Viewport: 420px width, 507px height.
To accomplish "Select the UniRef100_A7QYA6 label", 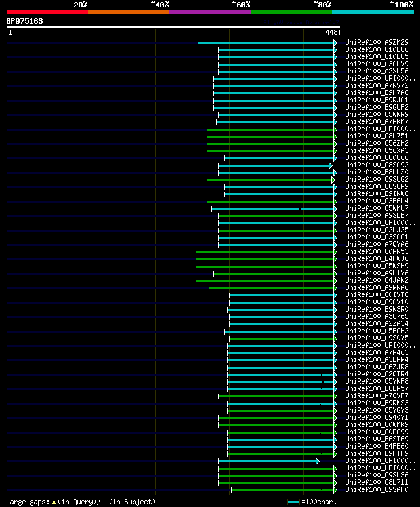I will 377,245.
